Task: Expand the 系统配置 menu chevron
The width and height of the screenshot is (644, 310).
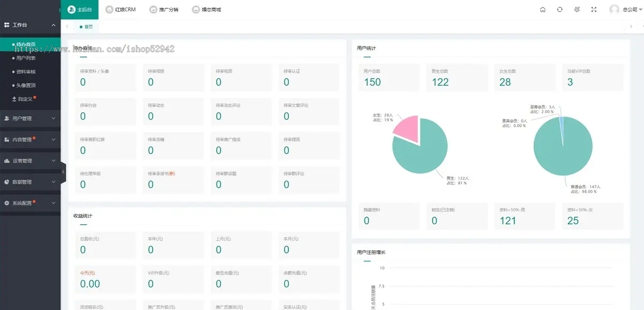Action: pyautogui.click(x=53, y=203)
